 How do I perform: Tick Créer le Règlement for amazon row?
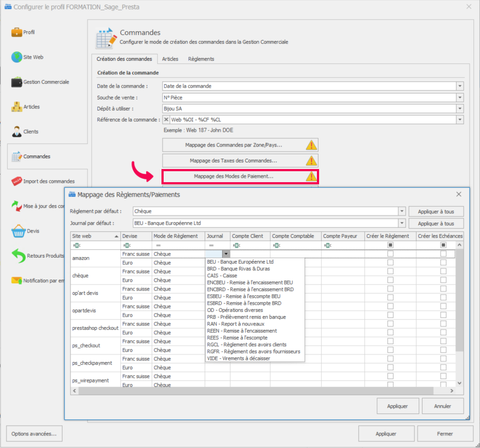390,254
